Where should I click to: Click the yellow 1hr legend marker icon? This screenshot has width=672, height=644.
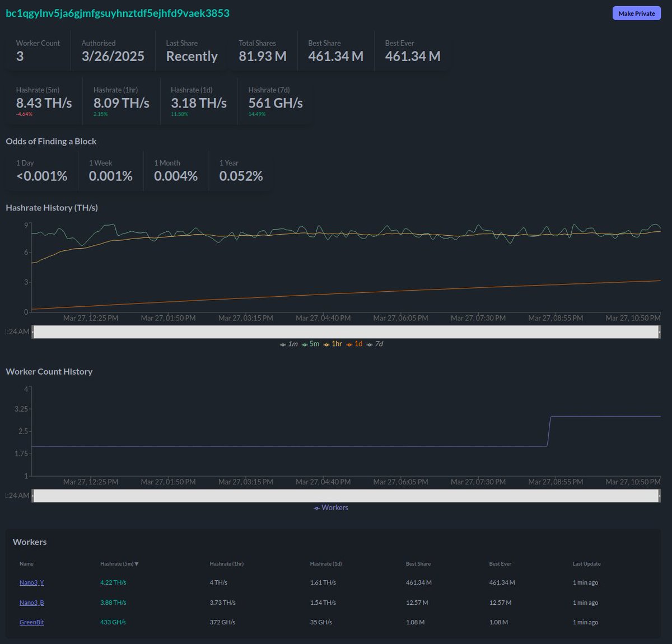coord(325,344)
